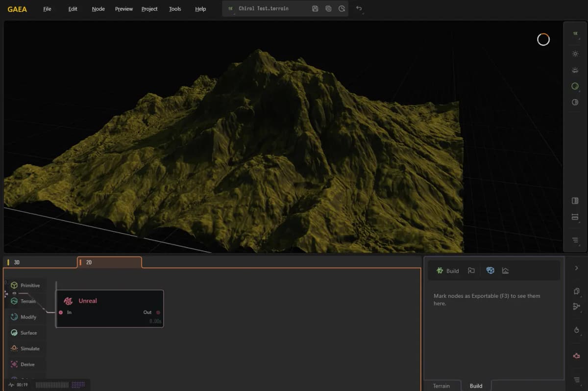Image resolution: width=588 pixels, height=391 pixels.
Task: Click the sun lighting icon
Action: [x=575, y=54]
